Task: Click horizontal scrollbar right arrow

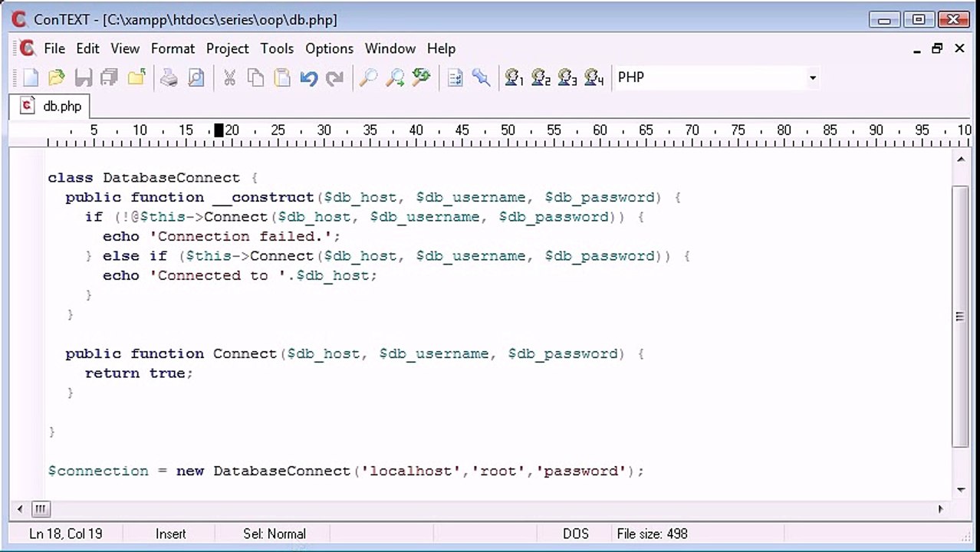Action: (941, 508)
